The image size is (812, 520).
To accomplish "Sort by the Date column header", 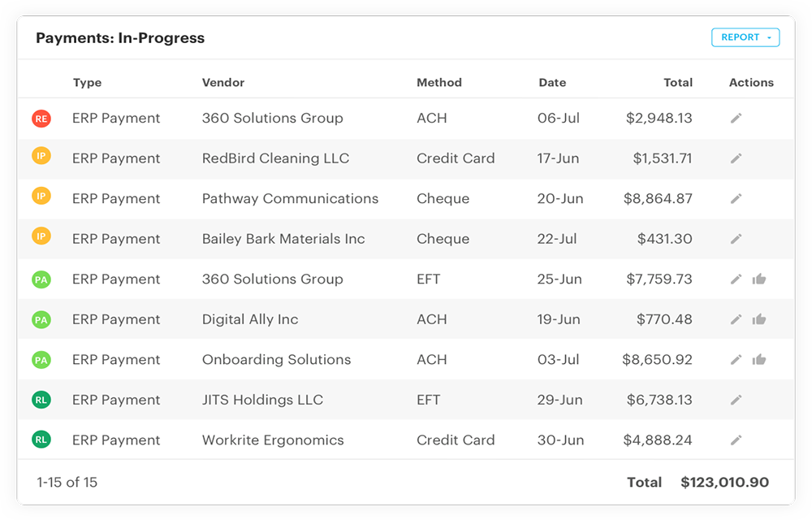I will click(x=552, y=83).
